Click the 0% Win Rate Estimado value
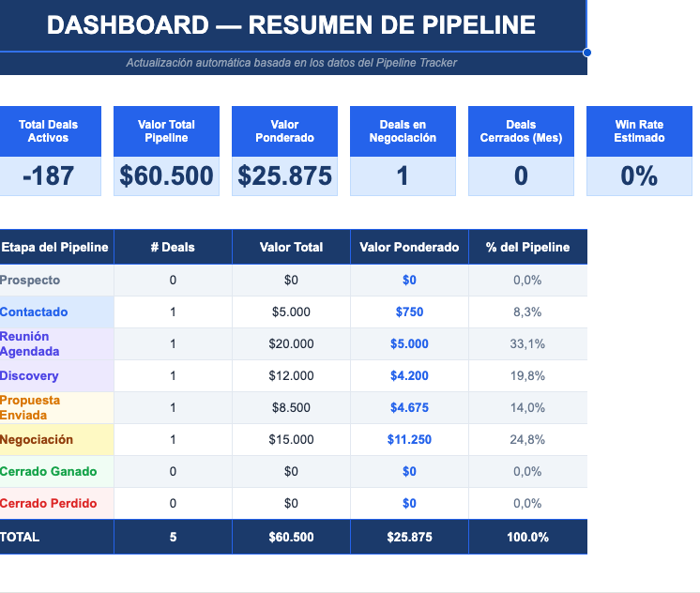This screenshot has height=593, width=700. coord(639,175)
